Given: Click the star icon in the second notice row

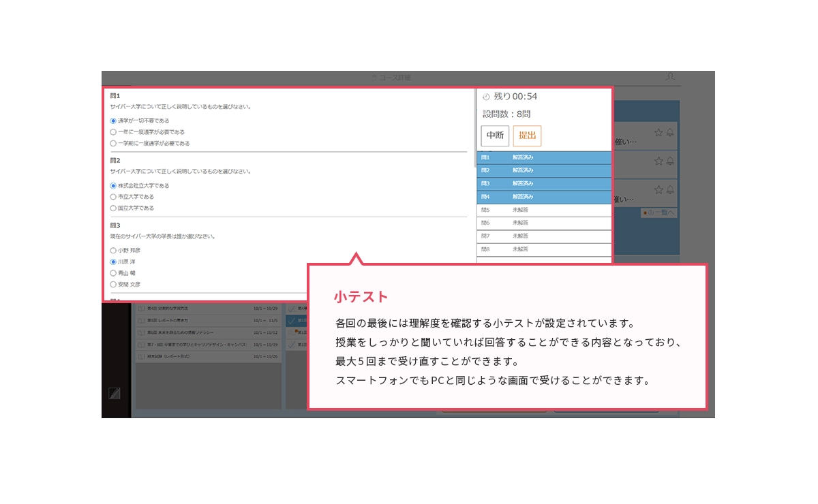Looking at the screenshot, I should click(x=658, y=161).
